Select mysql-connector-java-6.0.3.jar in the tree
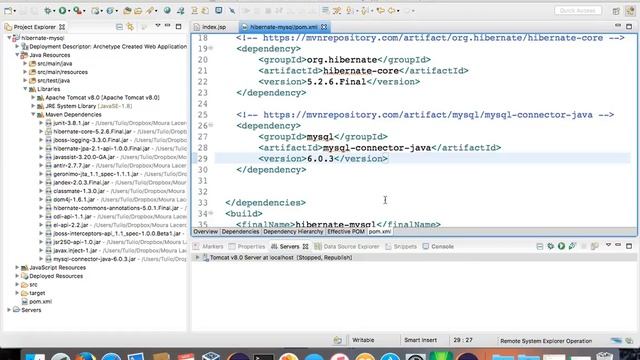The height and width of the screenshot is (360, 640). tap(94, 259)
